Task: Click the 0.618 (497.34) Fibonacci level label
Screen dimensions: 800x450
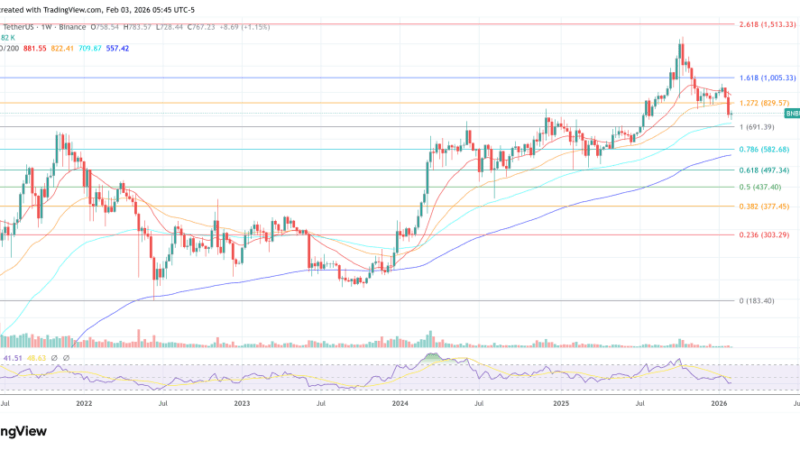Action: (765, 171)
